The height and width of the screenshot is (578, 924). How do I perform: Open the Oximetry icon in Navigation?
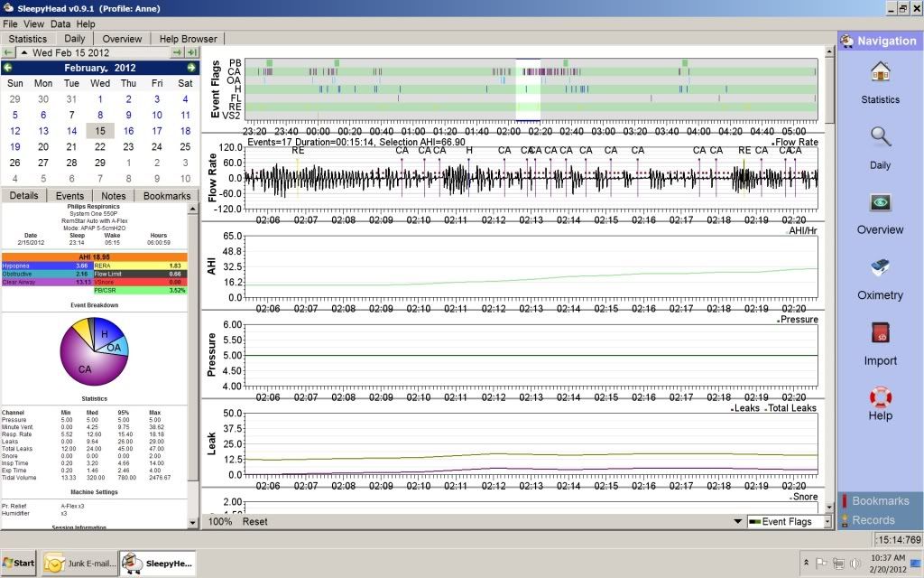tap(881, 268)
